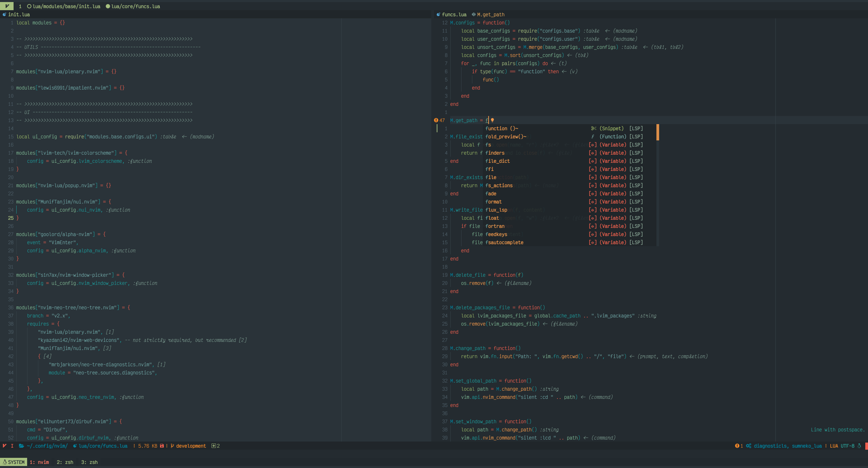The height and width of the screenshot is (468, 868).
Task: Click the variable icon on the fs row
Action: click(x=593, y=145)
